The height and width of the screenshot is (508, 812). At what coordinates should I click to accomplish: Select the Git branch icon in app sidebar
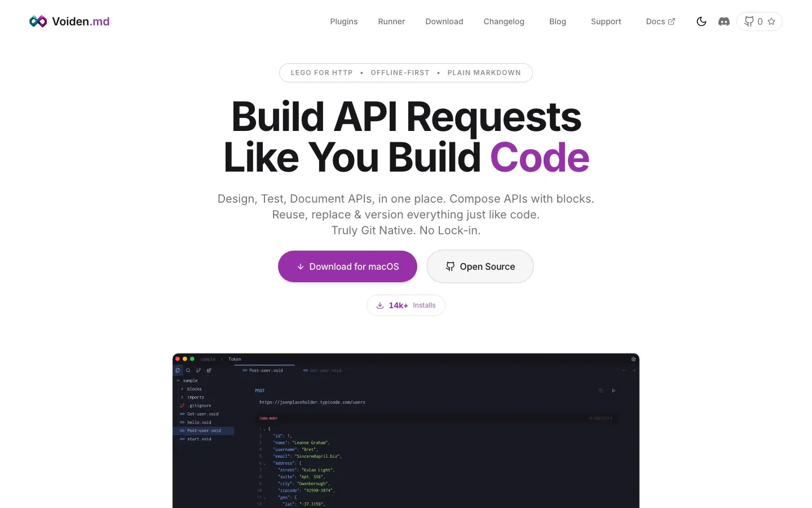coord(198,370)
